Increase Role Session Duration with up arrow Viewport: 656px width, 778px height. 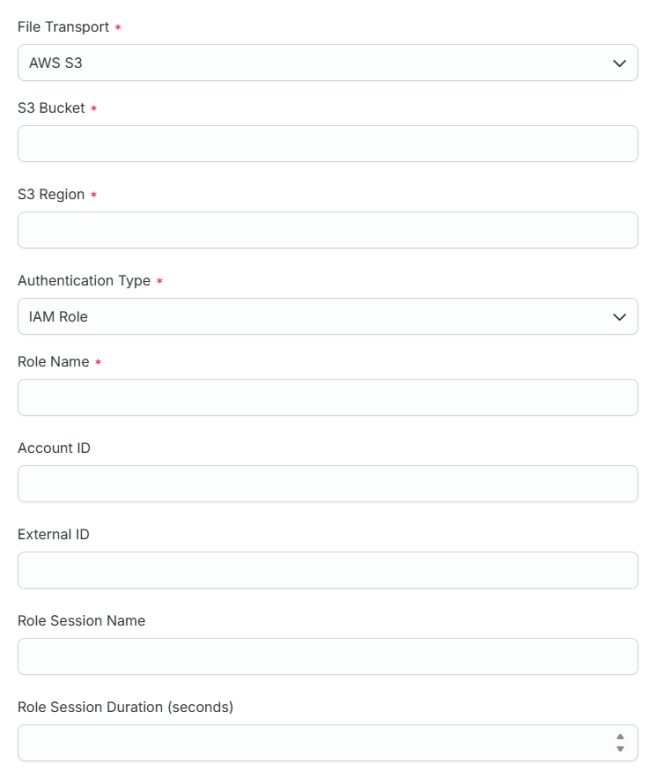coord(620,737)
